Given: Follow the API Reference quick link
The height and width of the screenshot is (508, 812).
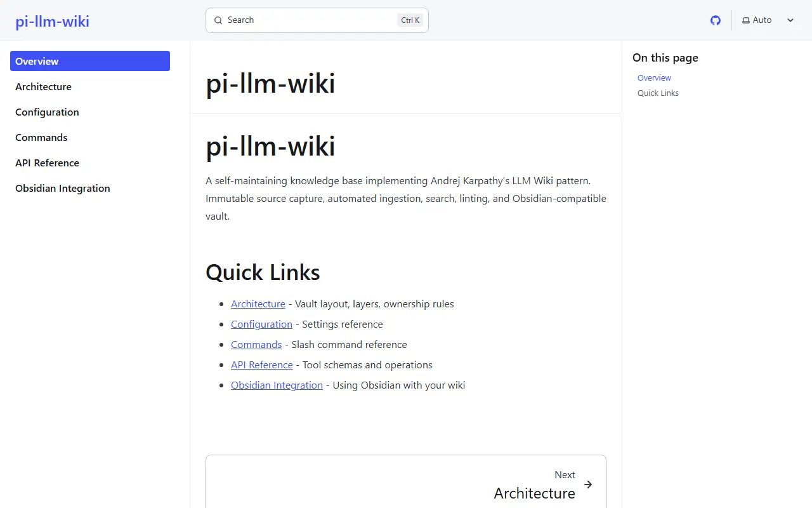Looking at the screenshot, I should tap(262, 364).
